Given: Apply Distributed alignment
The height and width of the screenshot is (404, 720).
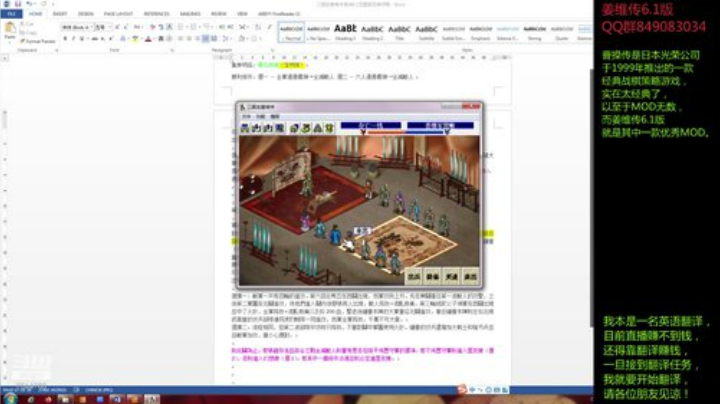Looking at the screenshot, I should point(214,39).
